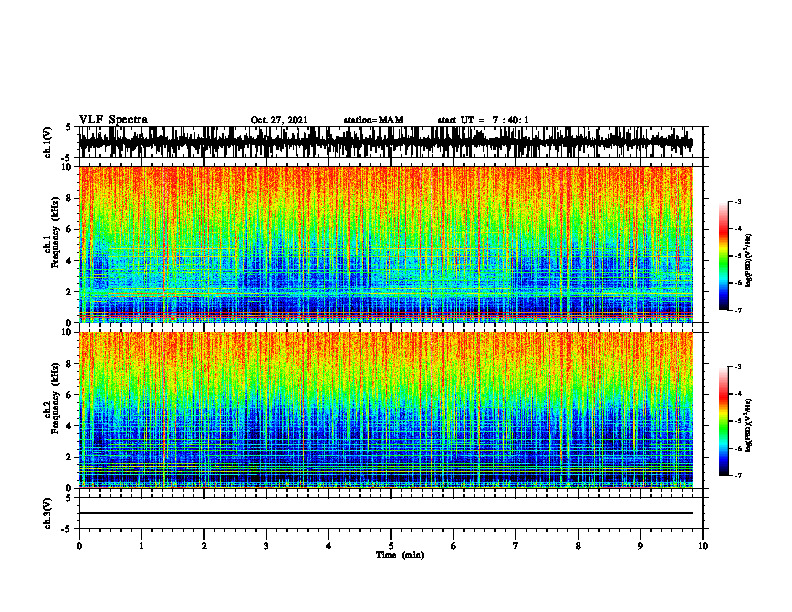Click the ch.1 voltage waveform plot

386,142
